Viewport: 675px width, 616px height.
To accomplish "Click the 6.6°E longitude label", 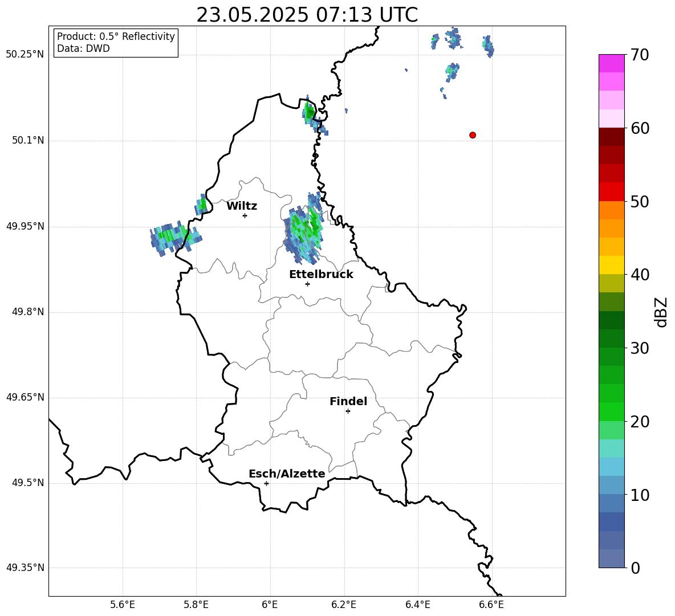I will [491, 605].
